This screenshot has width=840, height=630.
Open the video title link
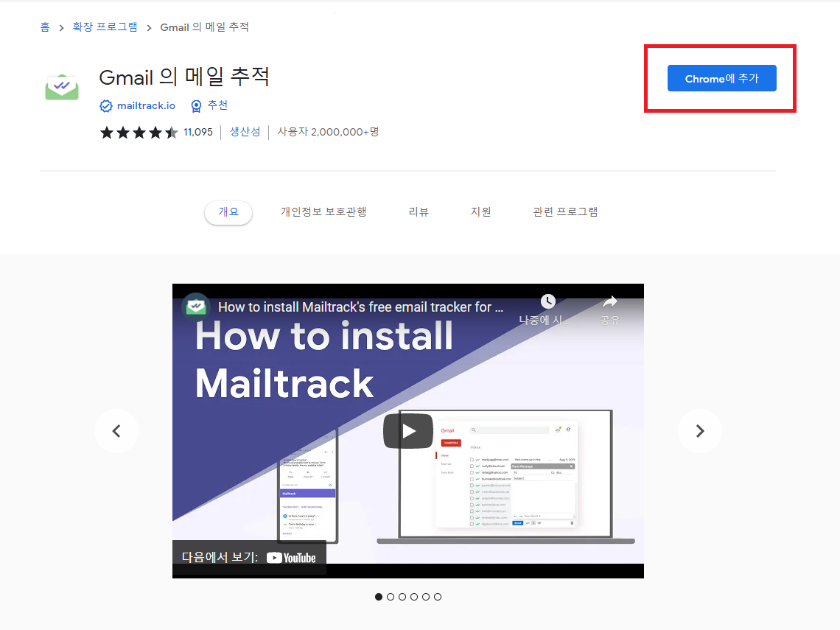click(x=360, y=307)
